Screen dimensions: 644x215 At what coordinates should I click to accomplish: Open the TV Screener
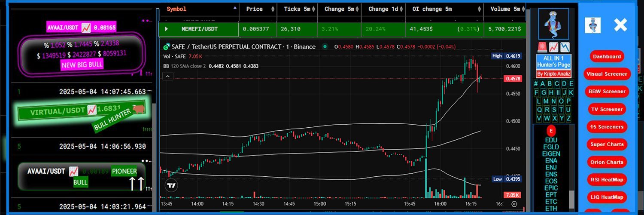coord(607,109)
